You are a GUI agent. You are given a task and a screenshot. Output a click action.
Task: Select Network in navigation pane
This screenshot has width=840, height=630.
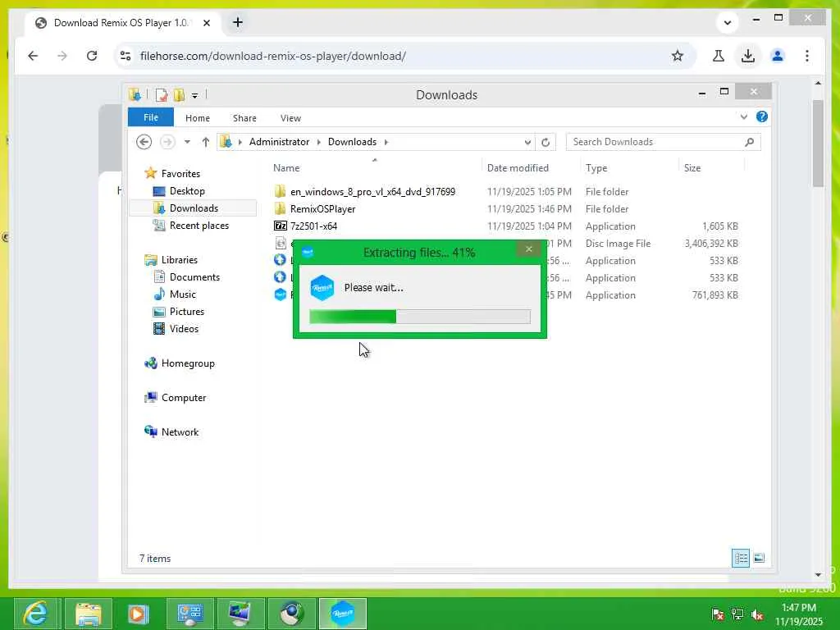pos(180,431)
